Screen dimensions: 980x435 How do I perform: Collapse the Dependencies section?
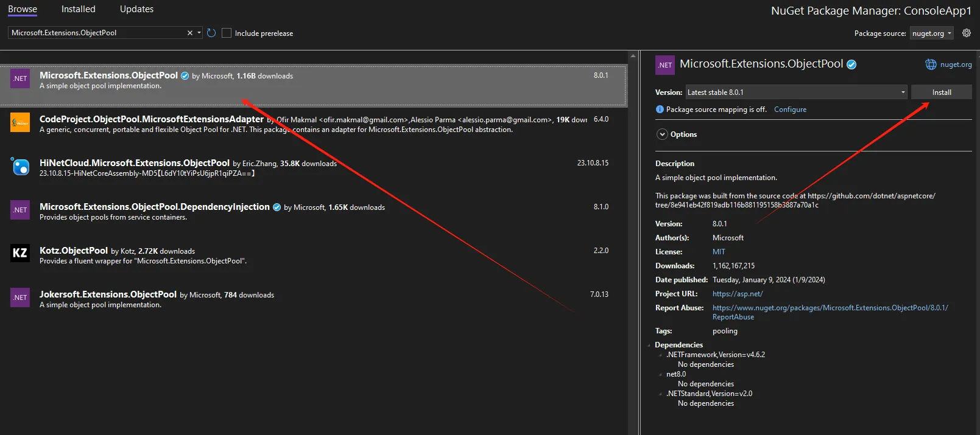pyautogui.click(x=649, y=345)
